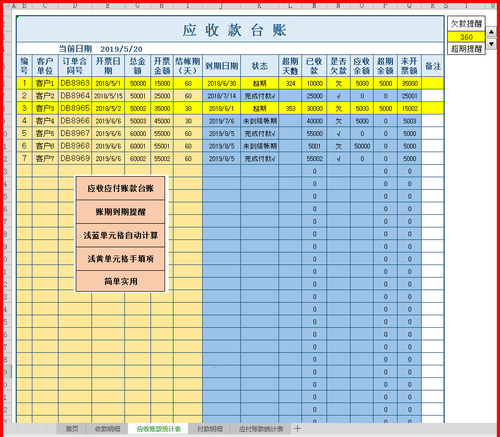Select the 到期日期 header cell
Screen dimensions: 500x437
coord(221,66)
